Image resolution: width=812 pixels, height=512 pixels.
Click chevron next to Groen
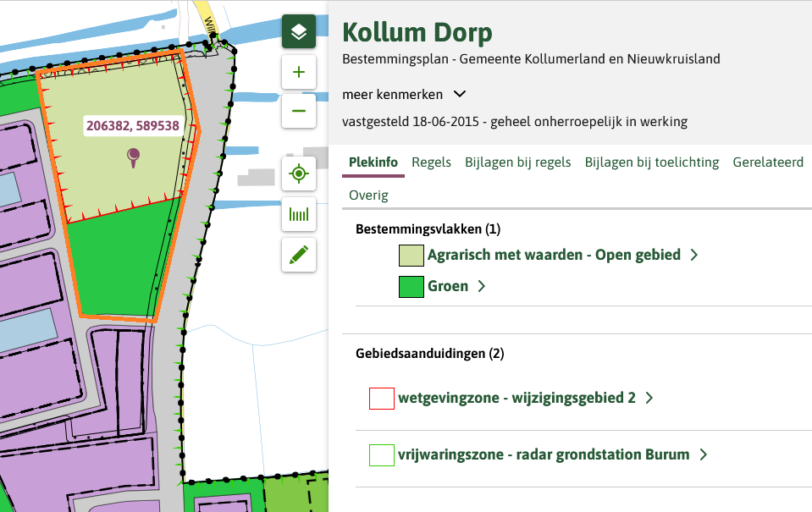point(482,286)
